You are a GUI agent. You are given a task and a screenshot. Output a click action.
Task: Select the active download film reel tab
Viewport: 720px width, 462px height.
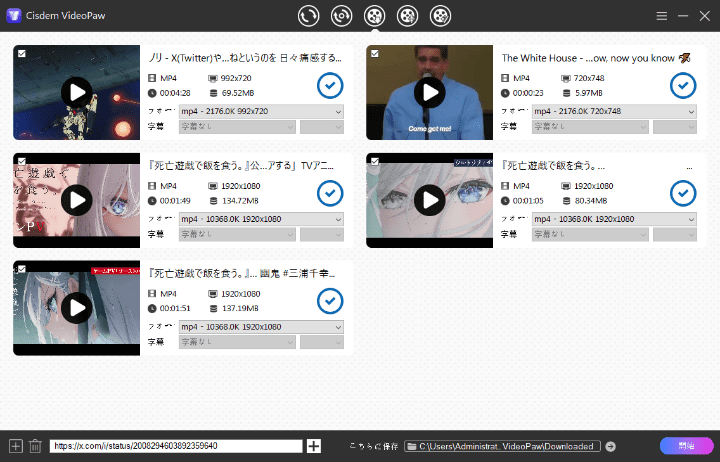click(x=375, y=16)
